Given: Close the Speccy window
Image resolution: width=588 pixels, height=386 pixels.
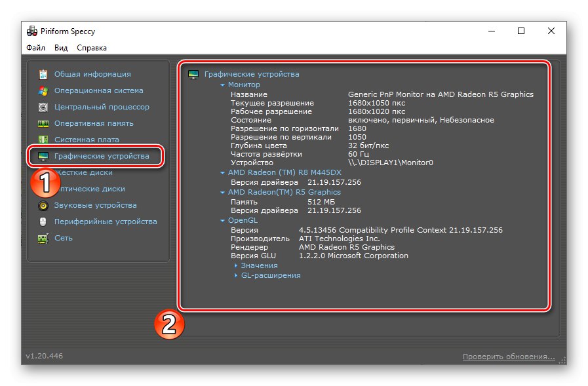Looking at the screenshot, I should click(x=551, y=31).
